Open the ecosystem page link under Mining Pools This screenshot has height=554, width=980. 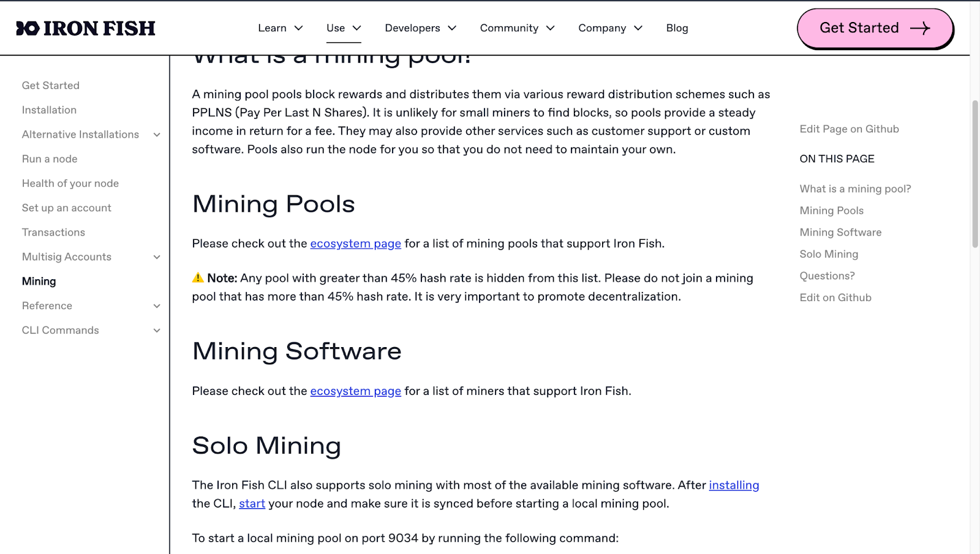(x=355, y=243)
